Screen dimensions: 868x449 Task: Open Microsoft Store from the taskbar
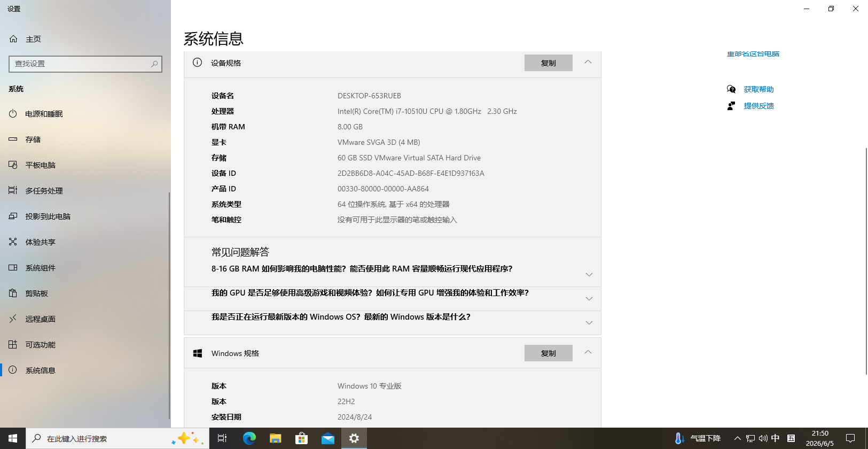coord(302,438)
